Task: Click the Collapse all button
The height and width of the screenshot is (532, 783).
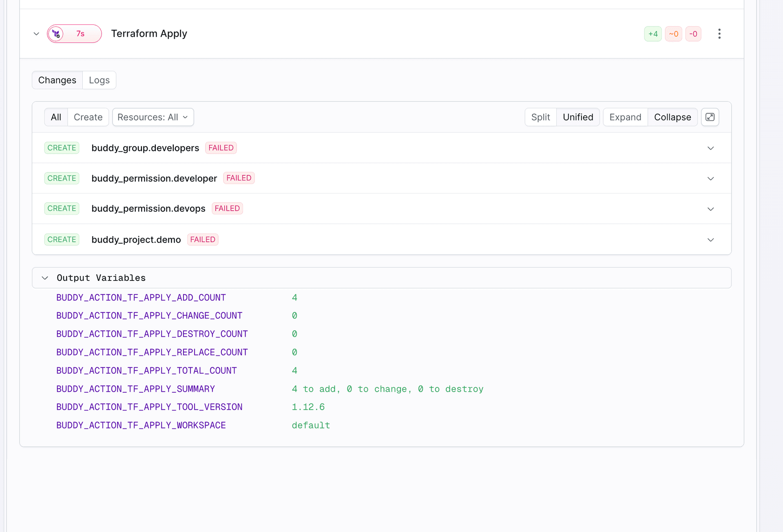Action: pos(672,117)
